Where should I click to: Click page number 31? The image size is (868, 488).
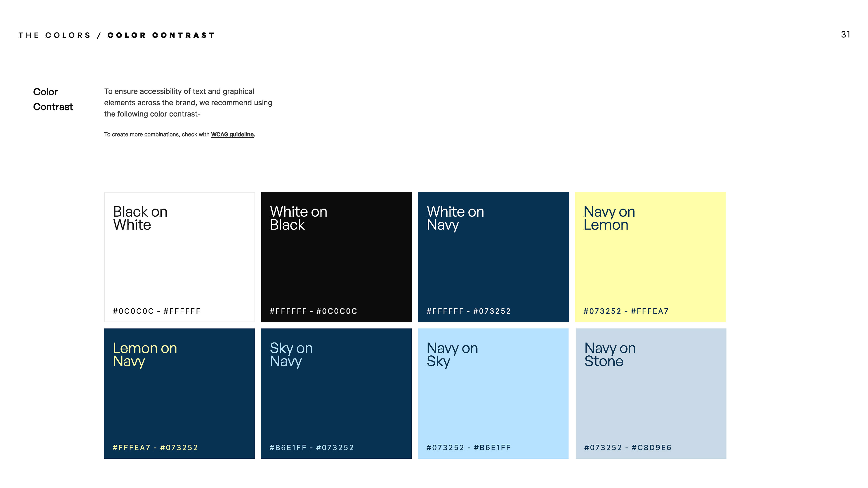[845, 35]
